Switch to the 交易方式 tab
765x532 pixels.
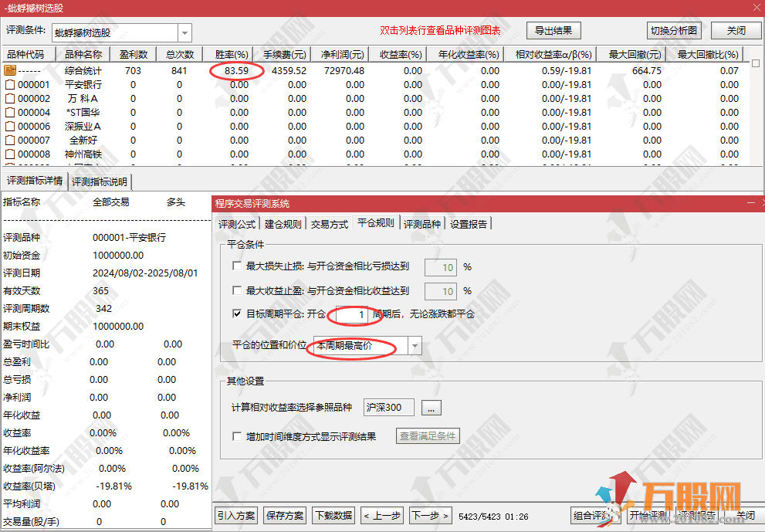[330, 224]
